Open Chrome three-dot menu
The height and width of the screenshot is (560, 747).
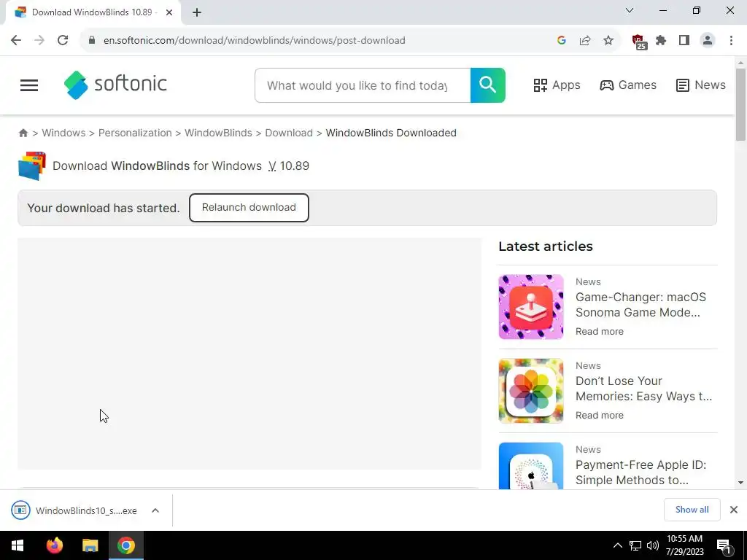click(x=731, y=41)
